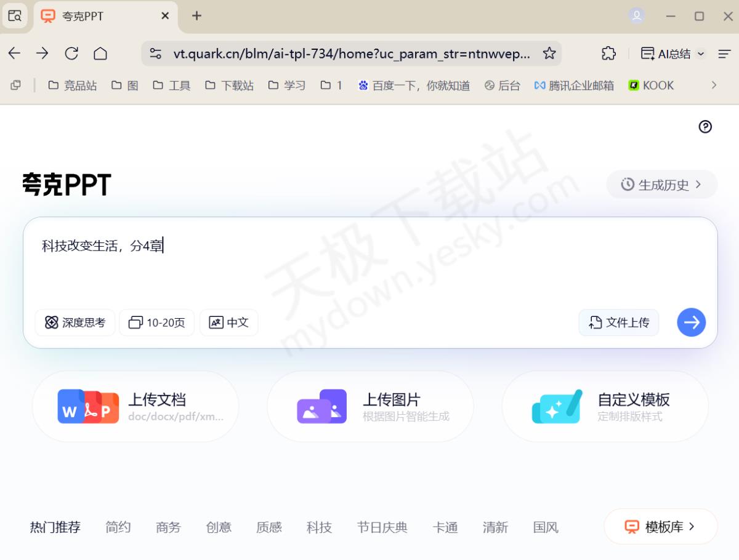This screenshot has width=739, height=560.
Task: Show more bookmarks with the chevron
Action: [714, 86]
